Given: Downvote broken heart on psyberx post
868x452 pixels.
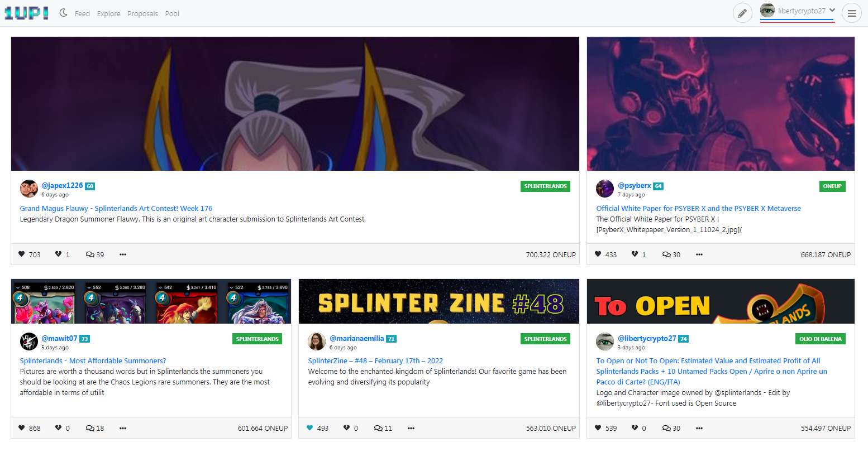Looking at the screenshot, I should coord(635,254).
